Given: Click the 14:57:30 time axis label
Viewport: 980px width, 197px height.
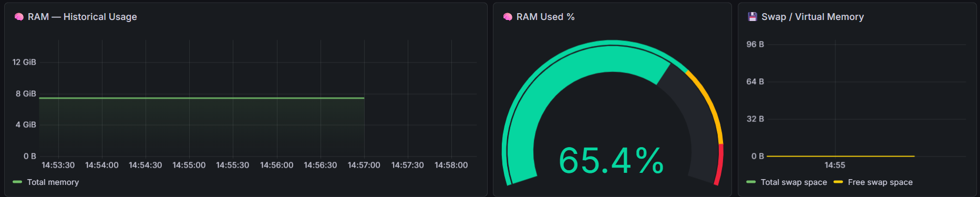Looking at the screenshot, I should coord(408,165).
